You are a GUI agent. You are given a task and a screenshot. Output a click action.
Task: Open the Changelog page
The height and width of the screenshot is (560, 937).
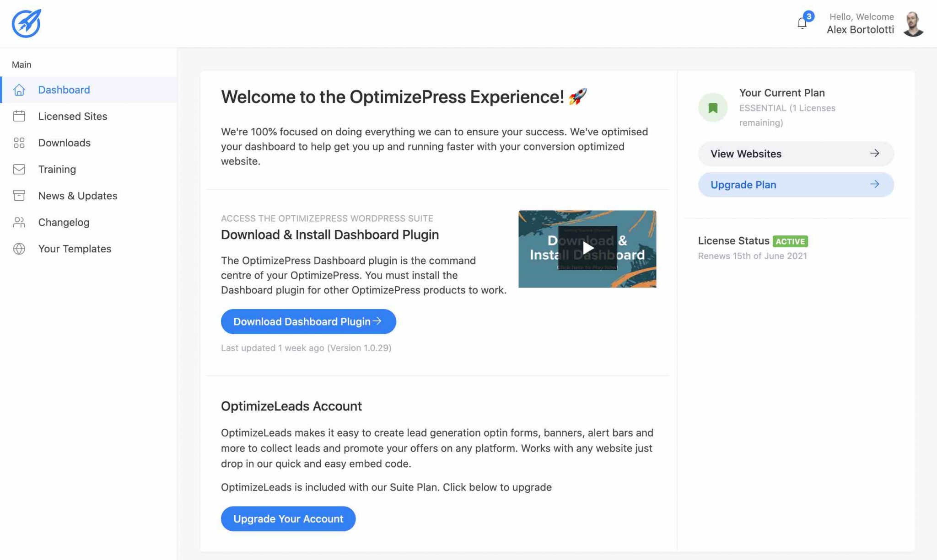pyautogui.click(x=64, y=222)
